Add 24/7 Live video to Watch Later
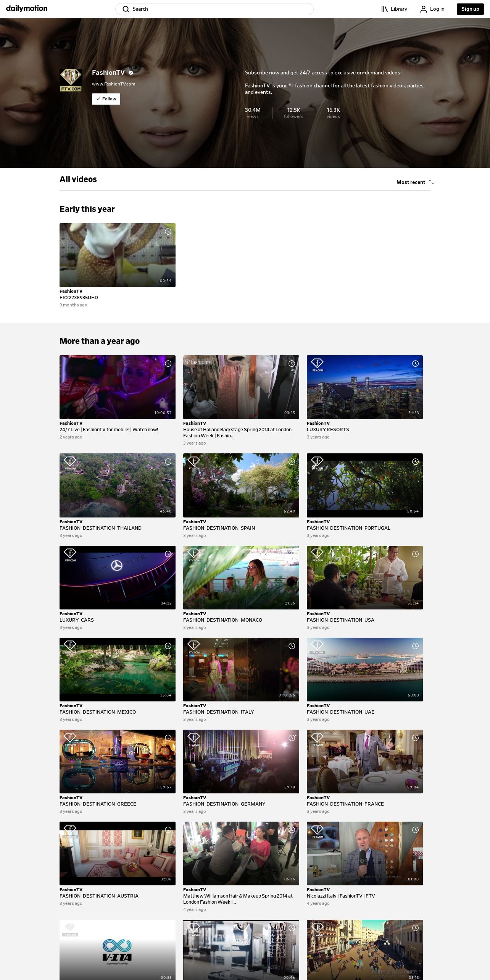This screenshot has width=490, height=980. [x=168, y=364]
